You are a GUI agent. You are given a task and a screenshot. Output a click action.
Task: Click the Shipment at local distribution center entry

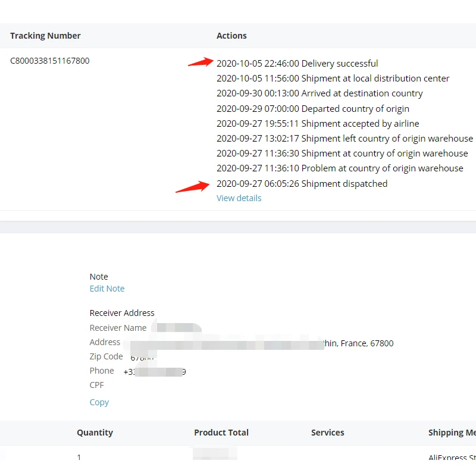click(333, 79)
